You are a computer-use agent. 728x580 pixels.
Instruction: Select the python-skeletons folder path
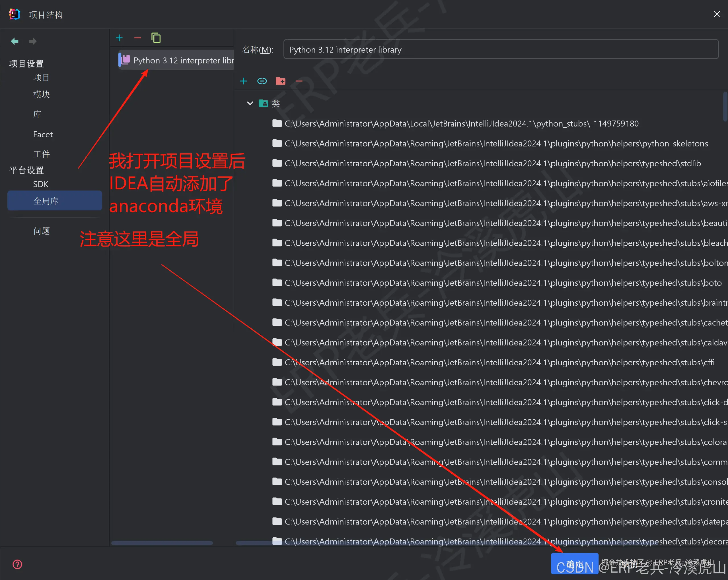[496, 143]
